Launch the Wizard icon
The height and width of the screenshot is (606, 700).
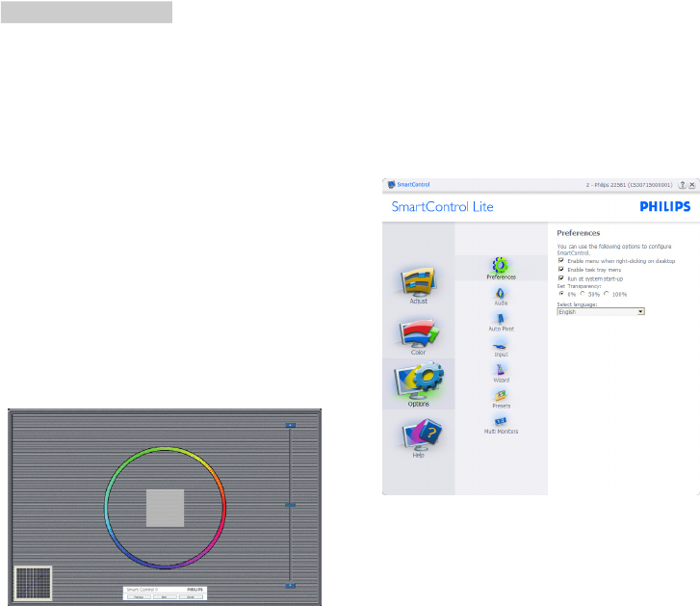point(500,370)
